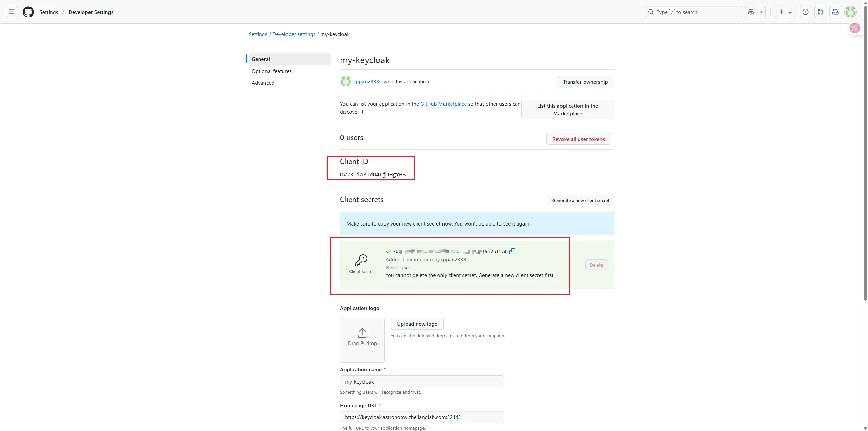This screenshot has width=868, height=431.
Task: Select the Advanced sidebar tab
Action: 290,83
